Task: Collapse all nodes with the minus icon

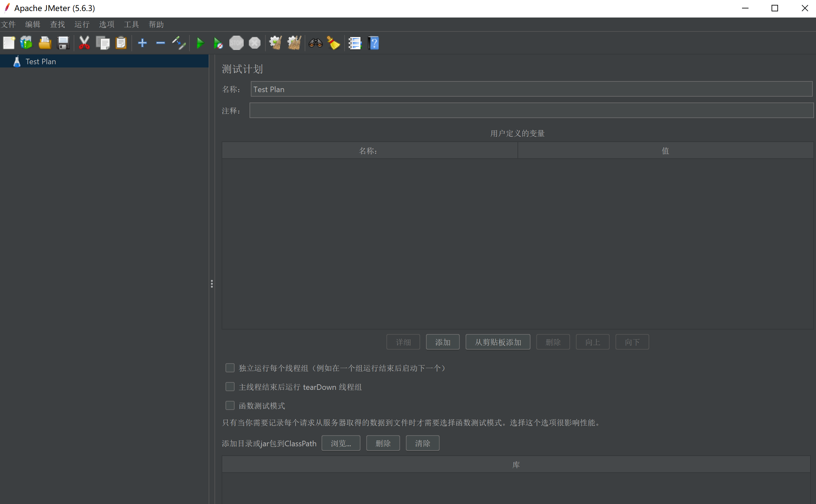Action: tap(160, 43)
